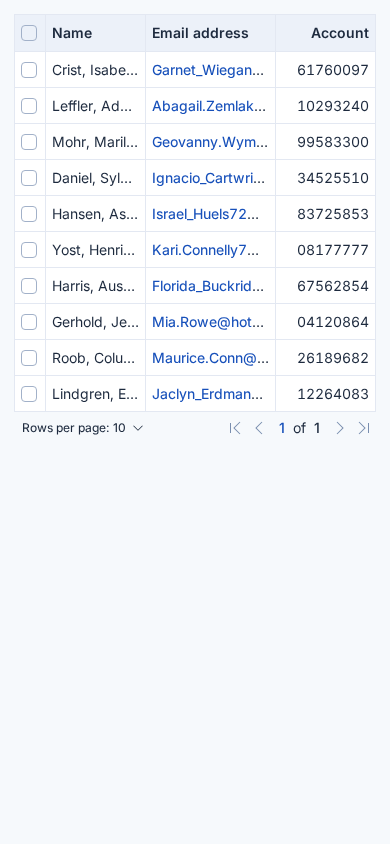
Task: Select the account number 99583300 cell
Action: [x=325, y=142]
